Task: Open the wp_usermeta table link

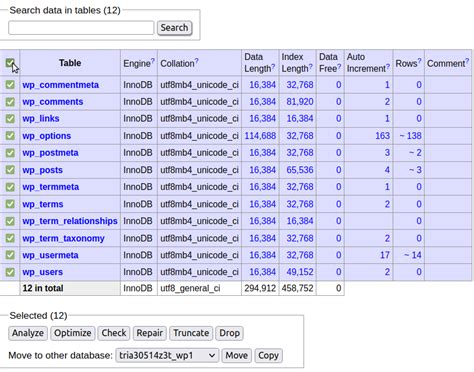Action: tap(50, 255)
